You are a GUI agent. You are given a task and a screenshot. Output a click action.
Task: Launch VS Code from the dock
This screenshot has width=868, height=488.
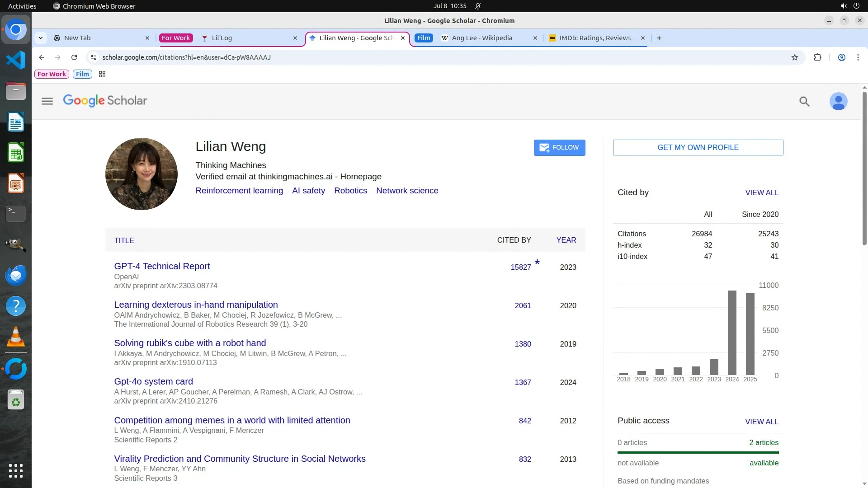[x=16, y=60]
